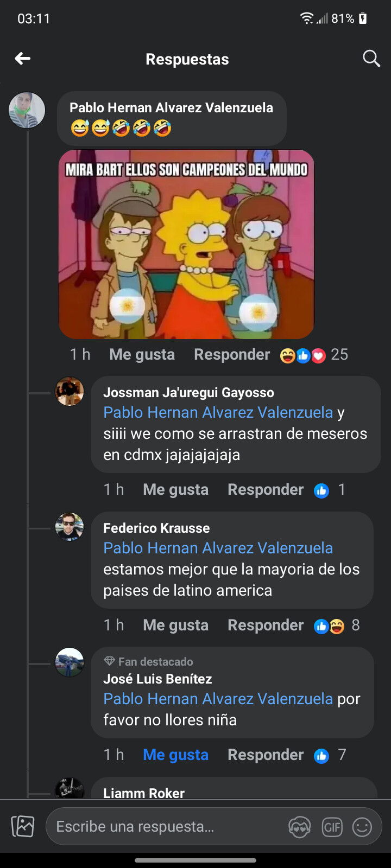View like count on José Luis Benítez reply

[x=330, y=755]
